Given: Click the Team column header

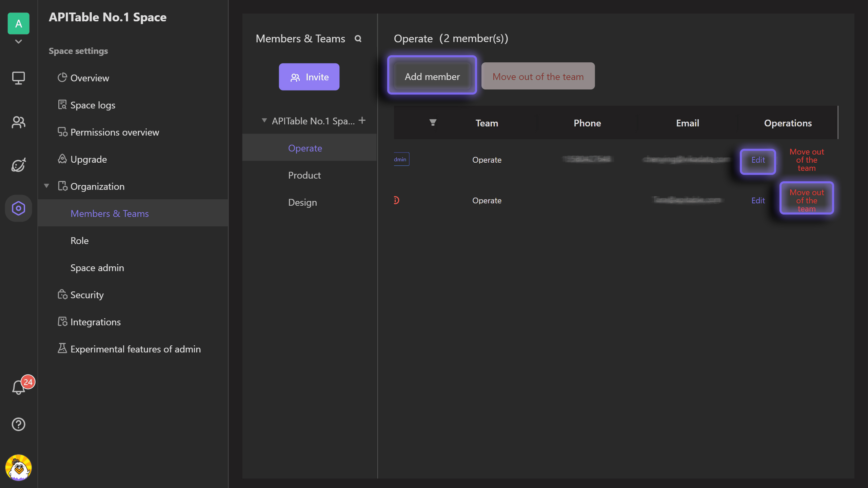Looking at the screenshot, I should [x=487, y=123].
